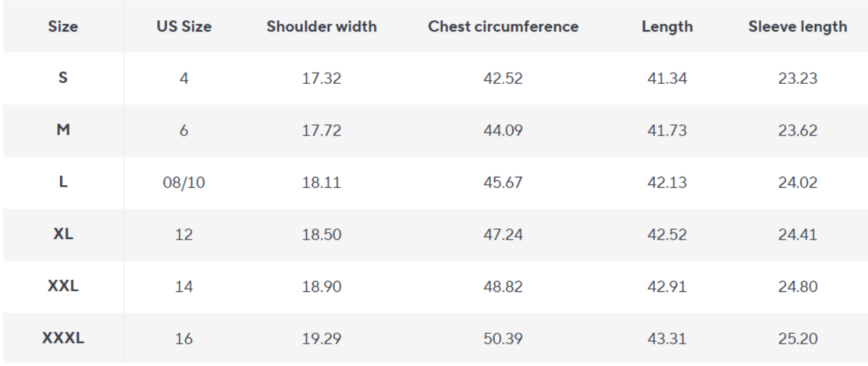Select sleeve length value 25.20

click(x=797, y=339)
